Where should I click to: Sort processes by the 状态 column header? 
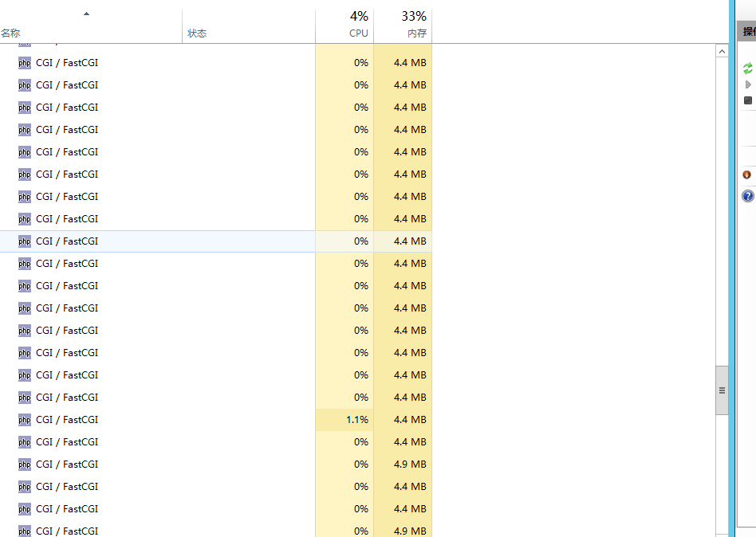click(x=197, y=33)
